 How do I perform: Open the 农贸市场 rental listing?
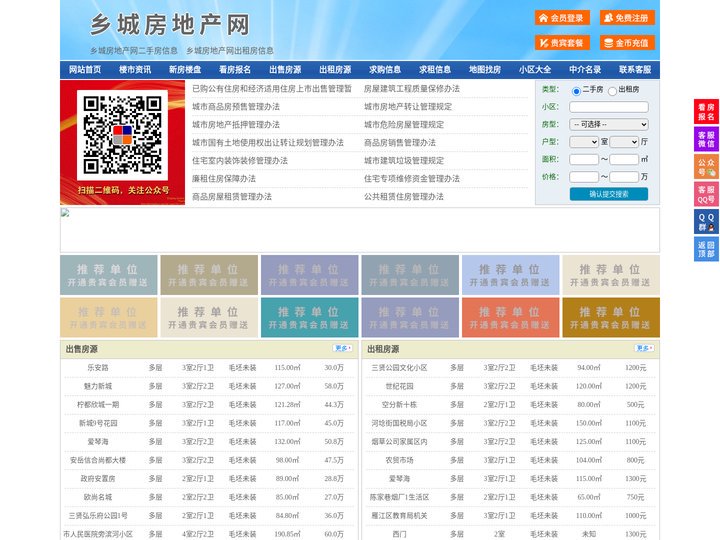[399, 460]
